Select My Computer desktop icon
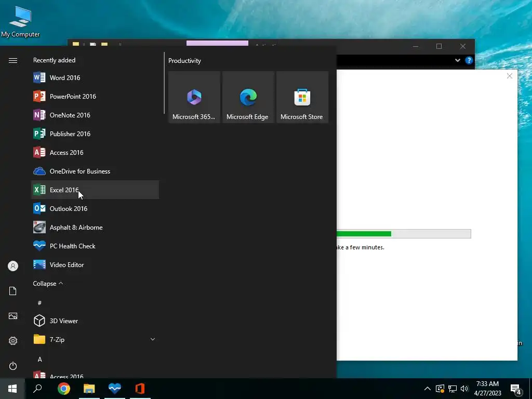Screen dimensions: 532x399 [x=20, y=21]
